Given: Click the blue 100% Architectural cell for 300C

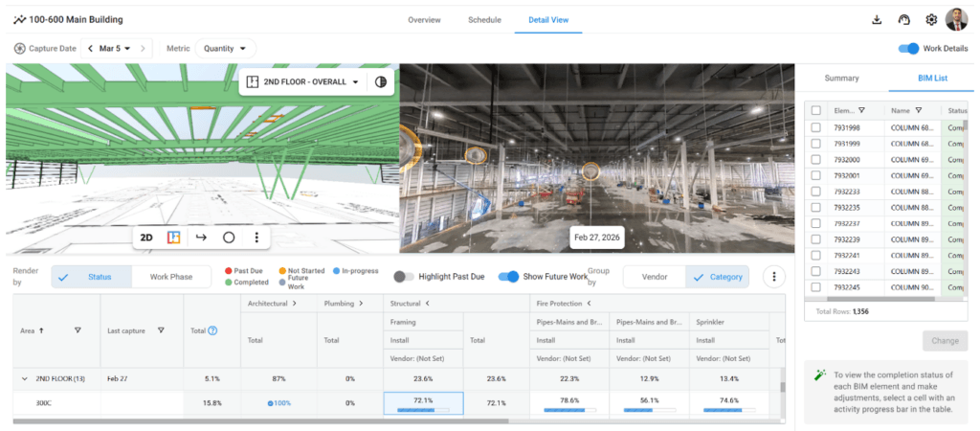Looking at the screenshot, I should click(278, 403).
